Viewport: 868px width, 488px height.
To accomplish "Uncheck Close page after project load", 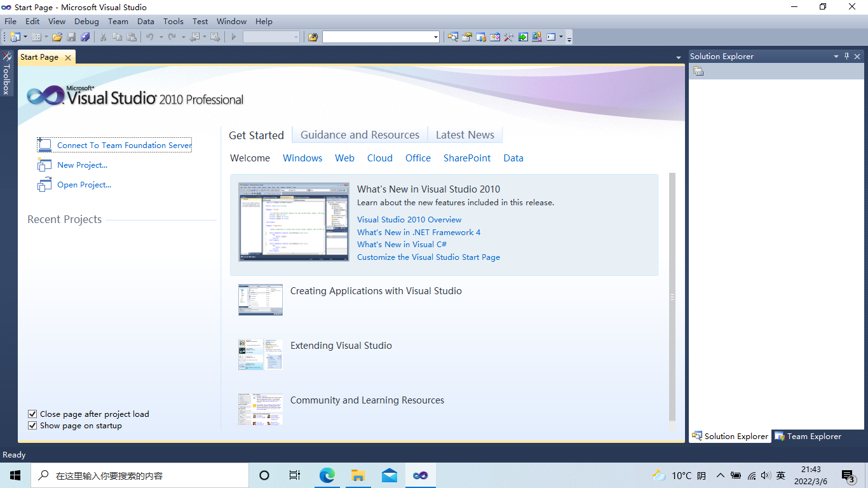I will click(x=32, y=414).
